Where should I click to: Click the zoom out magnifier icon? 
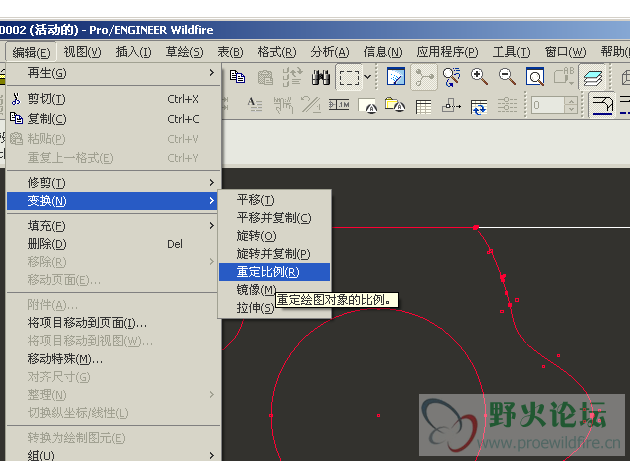pyautogui.click(x=507, y=76)
